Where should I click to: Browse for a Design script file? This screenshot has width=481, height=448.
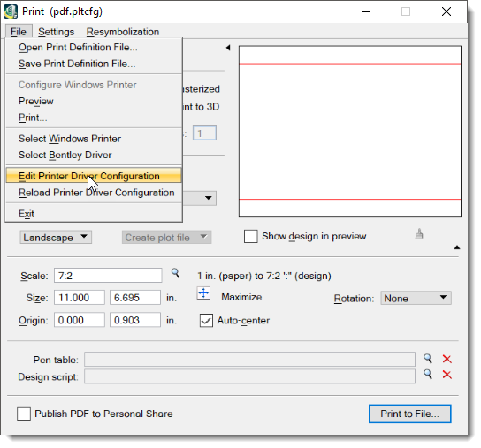pos(428,374)
